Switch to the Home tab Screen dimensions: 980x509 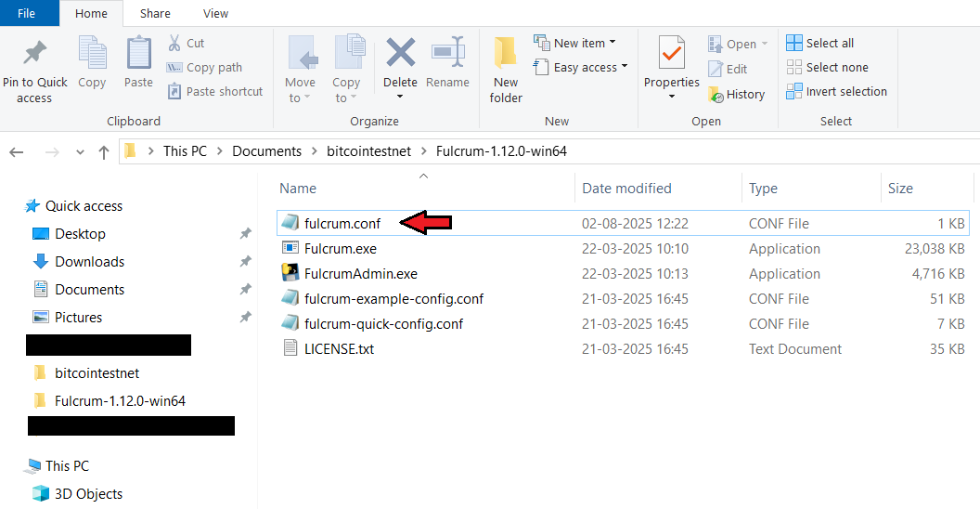pyautogui.click(x=91, y=13)
